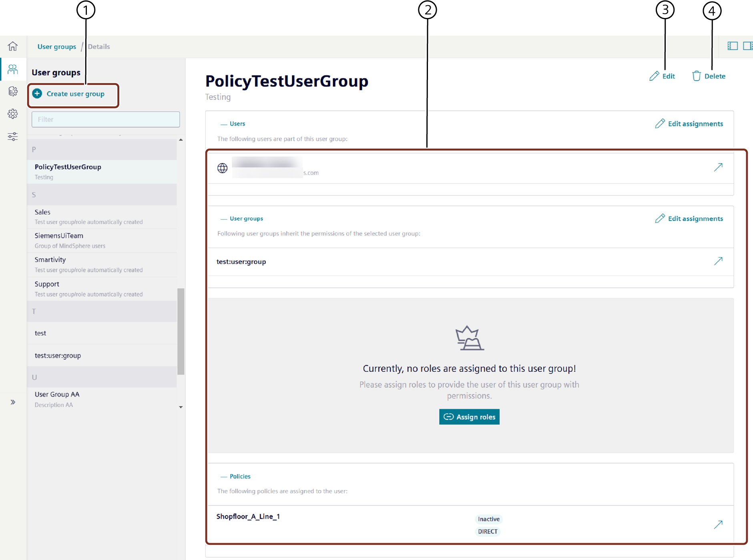Screen dimensions: 753x560
Task: Select User Group AA entry
Action: [x=102, y=399]
